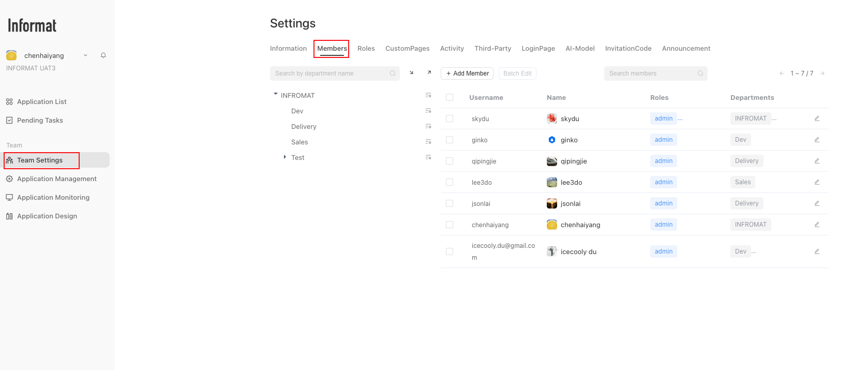Expand the Test department node
This screenshot has width=868, height=370.
click(285, 157)
